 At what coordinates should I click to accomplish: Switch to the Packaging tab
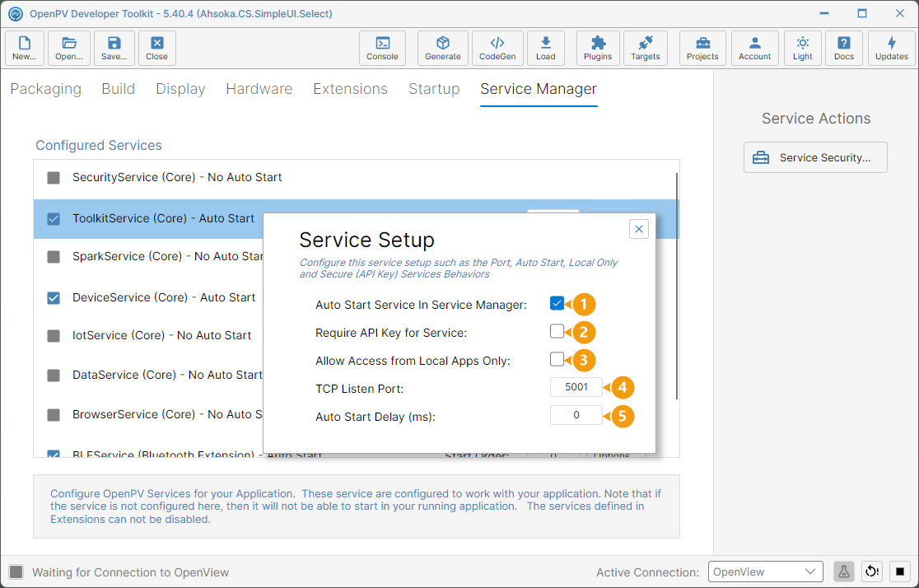coord(46,89)
